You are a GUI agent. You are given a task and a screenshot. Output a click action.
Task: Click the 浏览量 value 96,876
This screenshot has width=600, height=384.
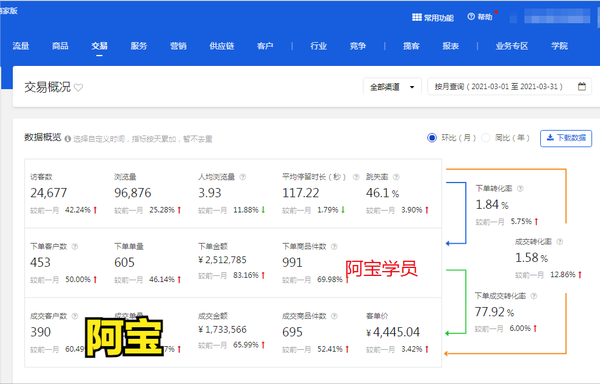point(133,193)
